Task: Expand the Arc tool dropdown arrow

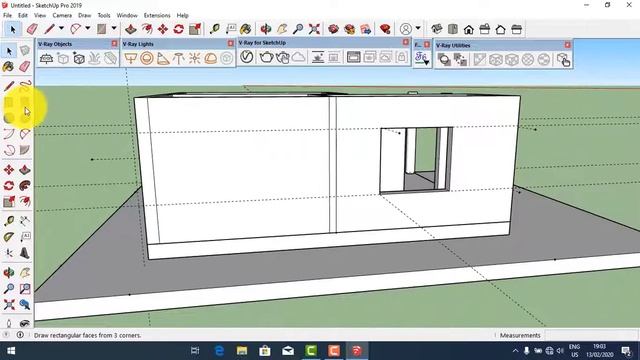Action: [x=87, y=28]
